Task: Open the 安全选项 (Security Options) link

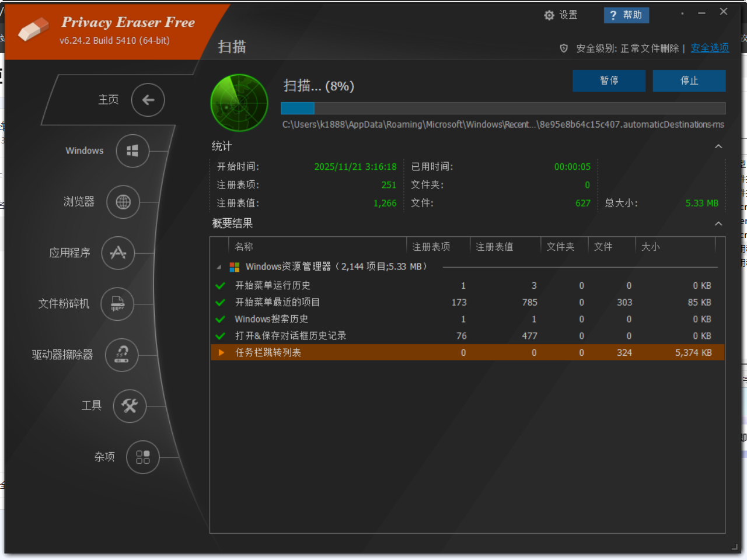Action: tap(710, 48)
